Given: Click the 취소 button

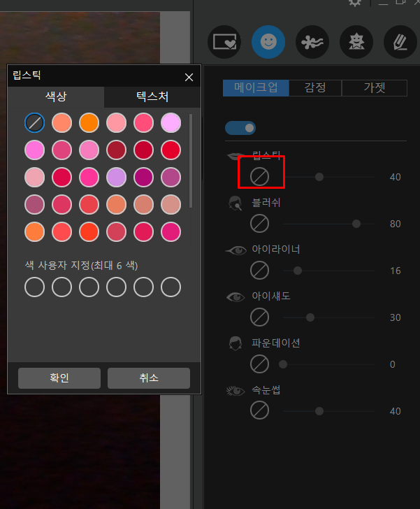Looking at the screenshot, I should [149, 378].
